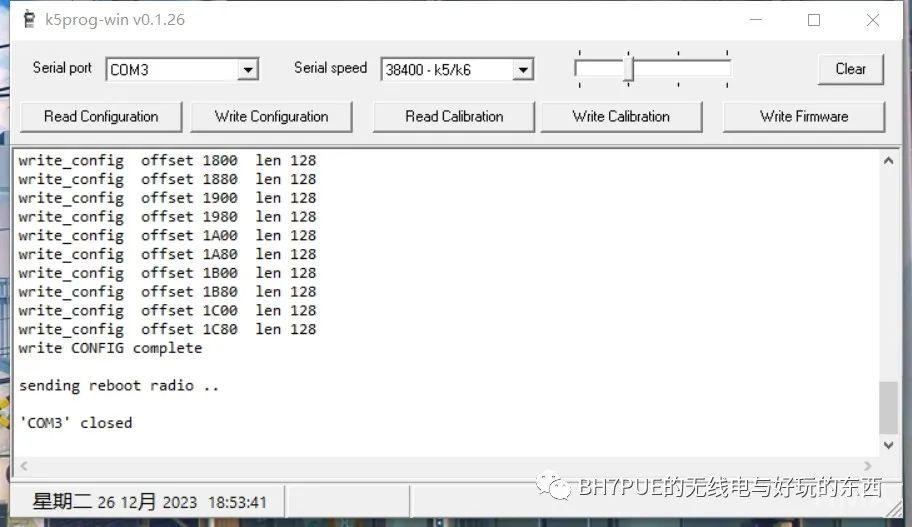Click the "write CONFIG complete" log line
The width and height of the screenshot is (912, 527).
pyautogui.click(x=110, y=348)
